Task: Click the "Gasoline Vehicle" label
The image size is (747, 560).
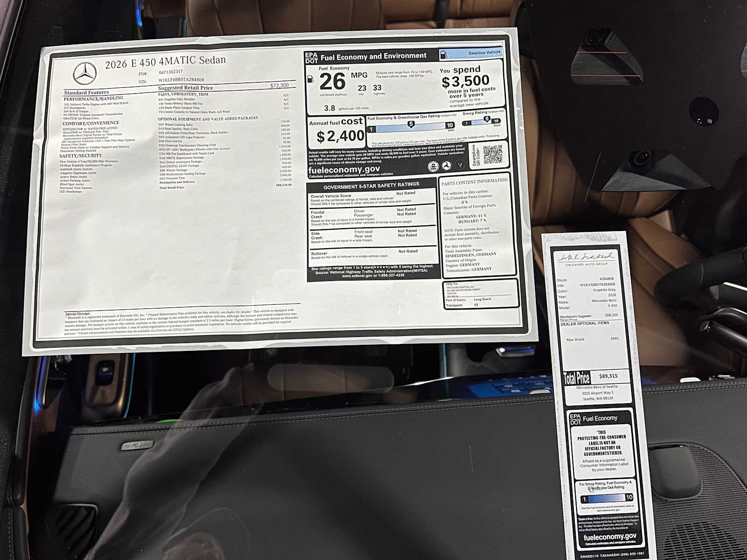Action: (x=484, y=53)
